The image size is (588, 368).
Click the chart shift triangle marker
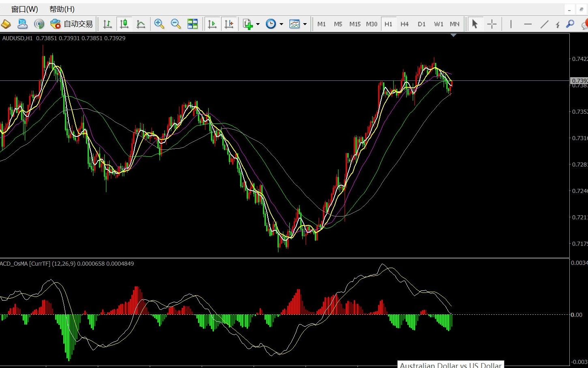[x=454, y=35]
